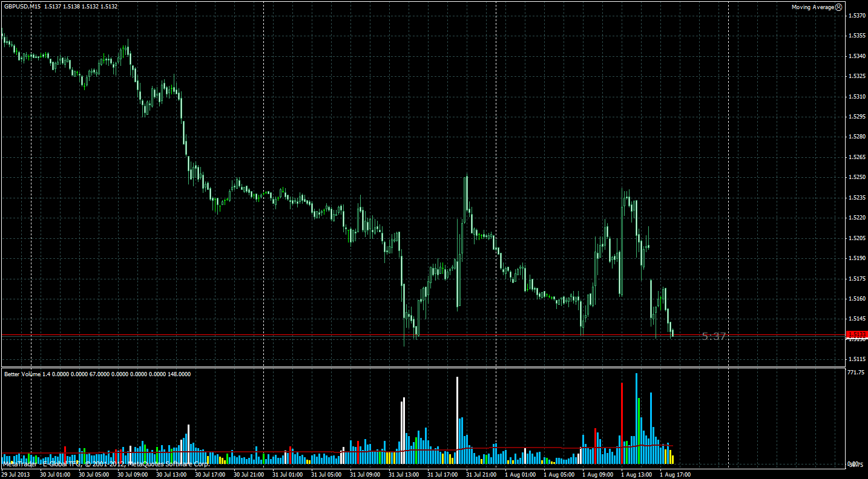
Task: Click the 1.5280 price axis label
Action: tap(856, 137)
